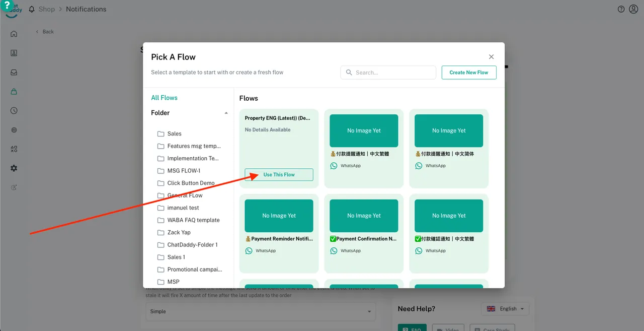The width and height of the screenshot is (644, 331).
Task: Click the shop bag sidebar icon
Action: [14, 91]
